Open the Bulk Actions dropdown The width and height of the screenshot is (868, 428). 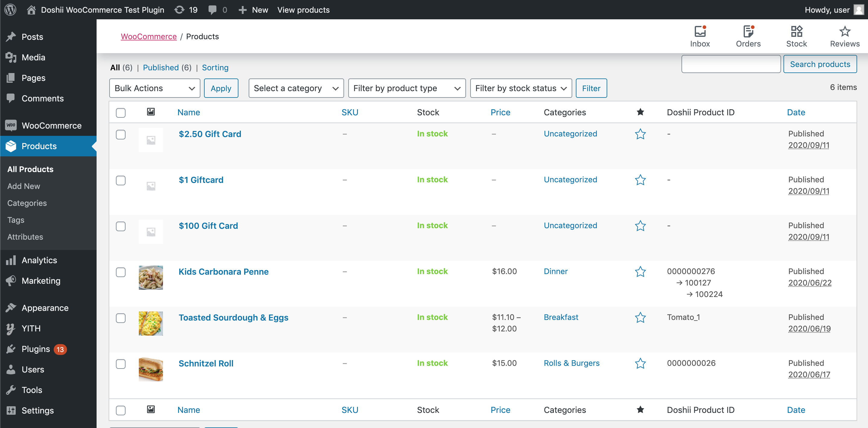155,88
